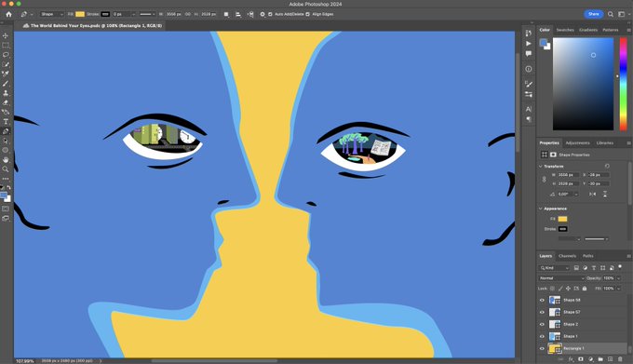This screenshot has height=364, width=633.
Task: Open pen options gear icon
Action: click(x=263, y=14)
